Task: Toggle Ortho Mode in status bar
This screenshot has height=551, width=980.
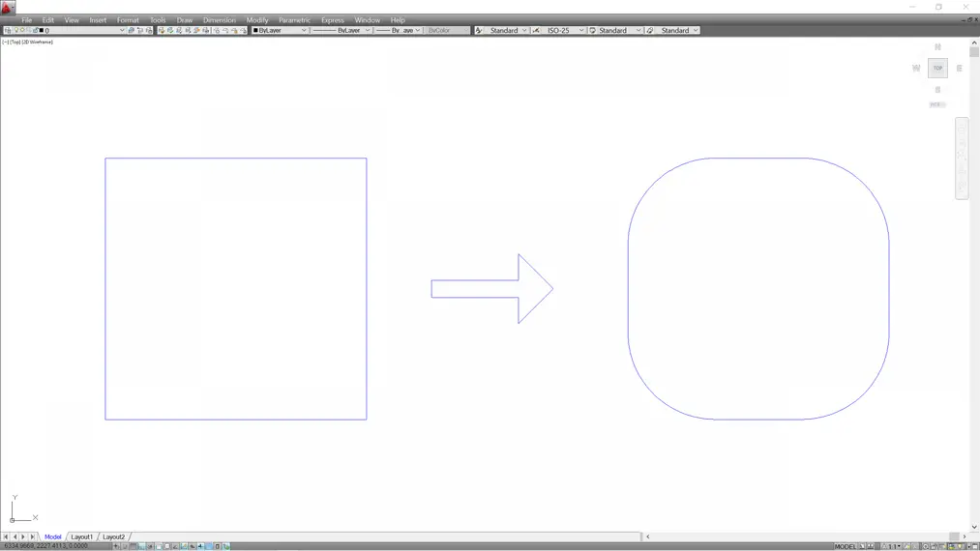Action: 141,546
